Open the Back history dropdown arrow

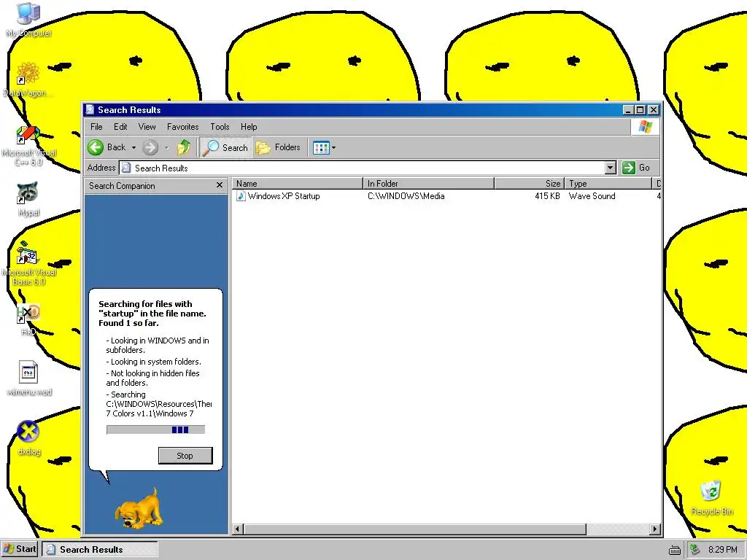[134, 147]
